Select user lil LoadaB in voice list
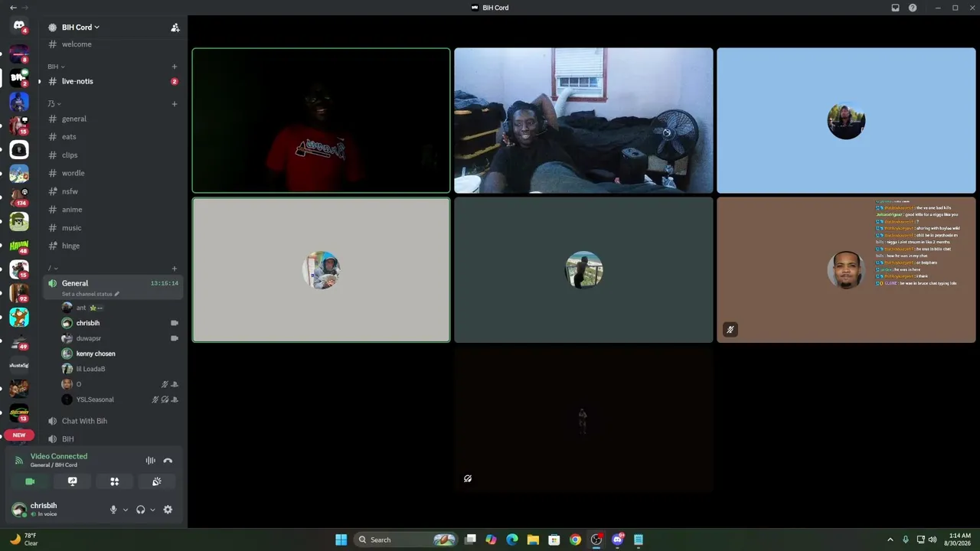Image resolution: width=980 pixels, height=551 pixels. (120, 369)
